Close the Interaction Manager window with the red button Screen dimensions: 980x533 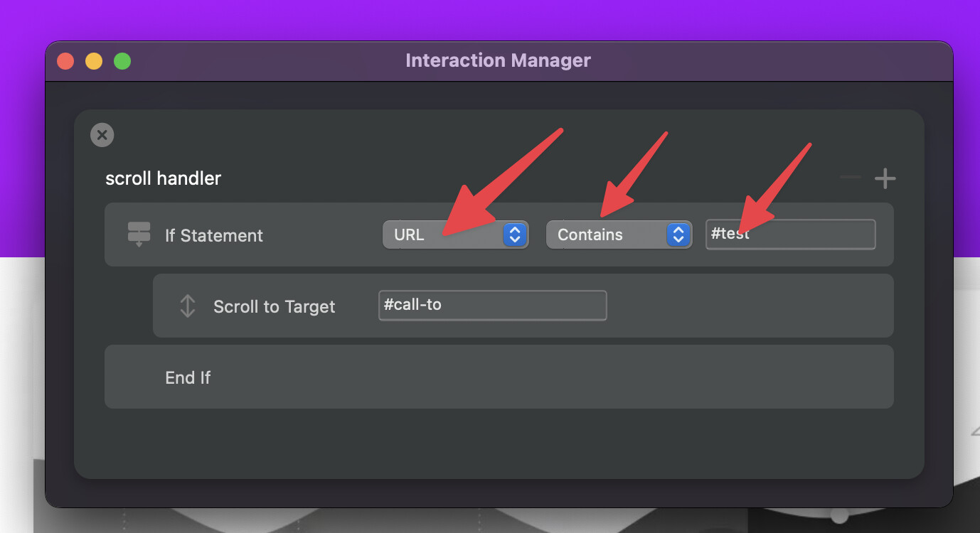pos(65,61)
